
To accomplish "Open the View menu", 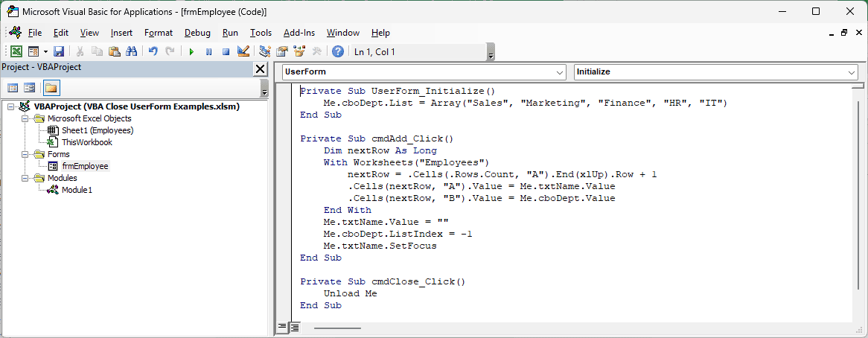I will point(89,33).
